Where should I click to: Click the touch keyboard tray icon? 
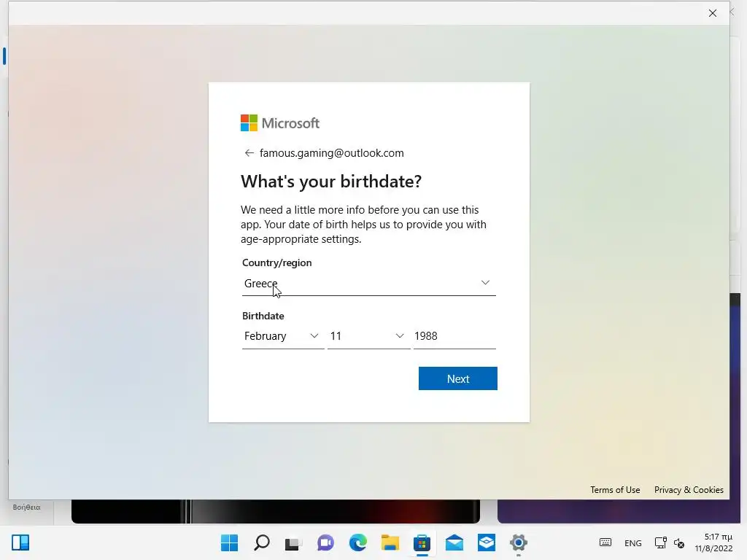tap(605, 542)
